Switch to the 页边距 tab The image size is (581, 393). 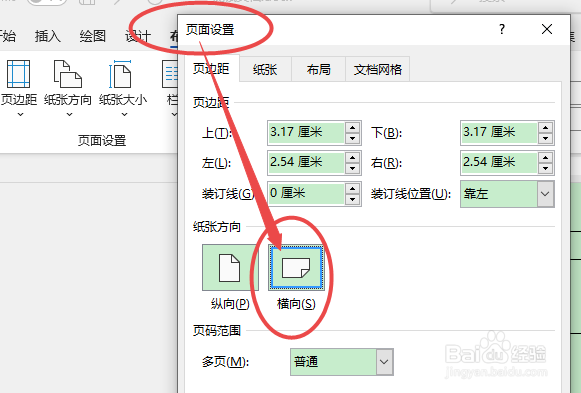211,69
